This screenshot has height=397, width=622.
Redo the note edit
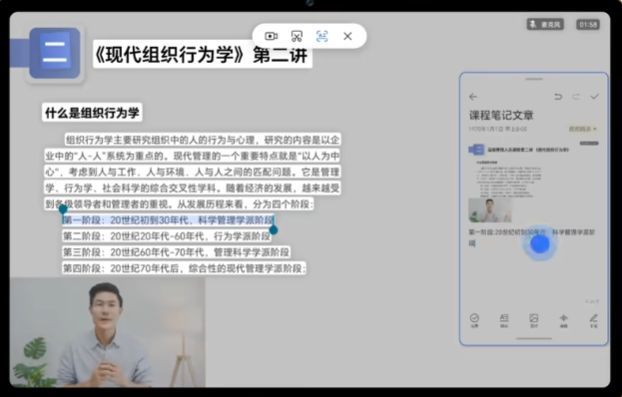tap(576, 96)
